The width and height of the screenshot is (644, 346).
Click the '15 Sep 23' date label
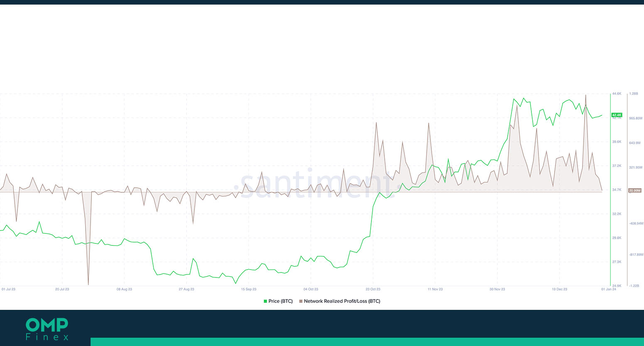pyautogui.click(x=248, y=289)
